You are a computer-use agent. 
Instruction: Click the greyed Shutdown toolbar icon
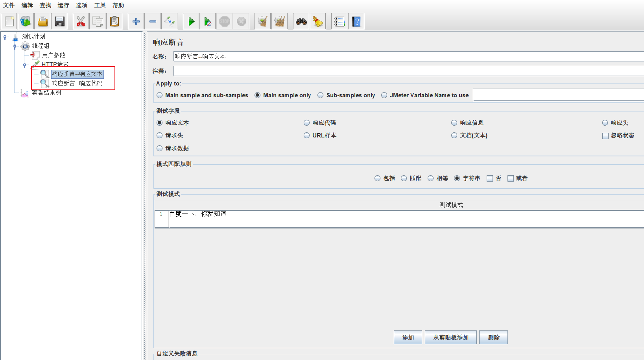pyautogui.click(x=241, y=21)
